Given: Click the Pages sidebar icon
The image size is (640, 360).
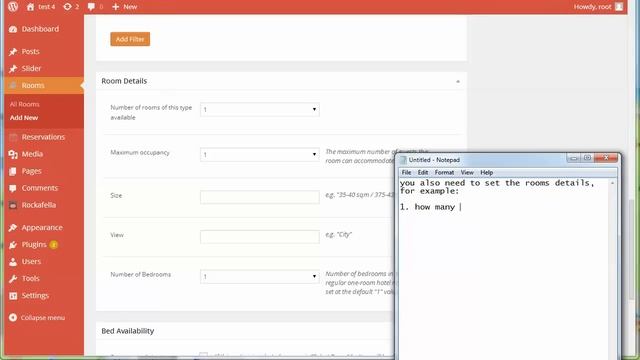Looking at the screenshot, I should point(13,171).
